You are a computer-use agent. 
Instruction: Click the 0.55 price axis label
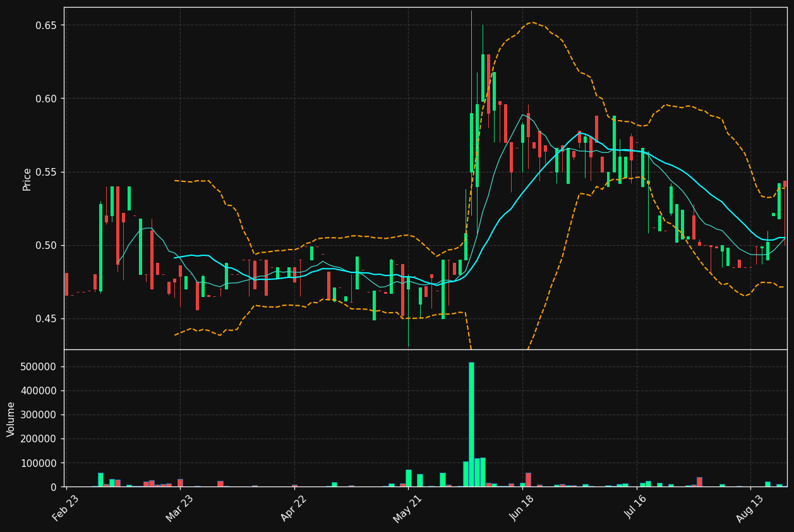(x=46, y=172)
